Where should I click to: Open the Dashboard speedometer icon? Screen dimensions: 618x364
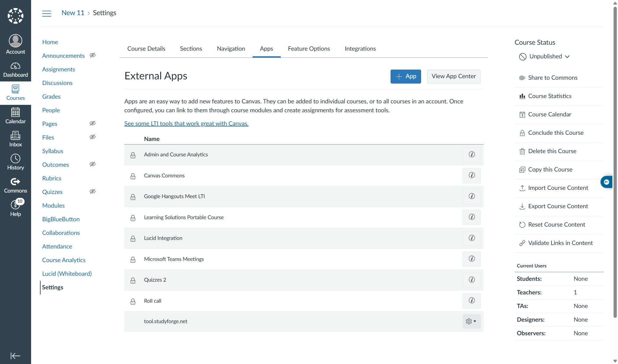pyautogui.click(x=15, y=70)
